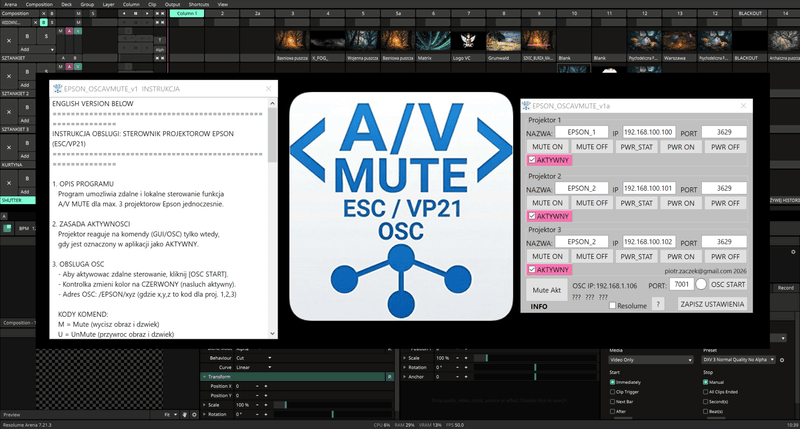This screenshot has height=429, width=800.
Task: Expand the Rotation parameter in Transform
Action: coord(205,414)
